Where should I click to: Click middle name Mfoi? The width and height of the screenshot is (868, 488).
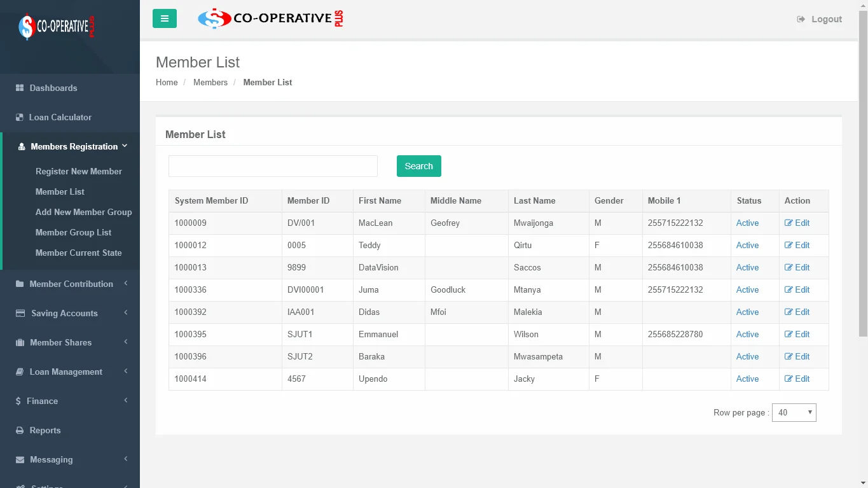tap(438, 312)
